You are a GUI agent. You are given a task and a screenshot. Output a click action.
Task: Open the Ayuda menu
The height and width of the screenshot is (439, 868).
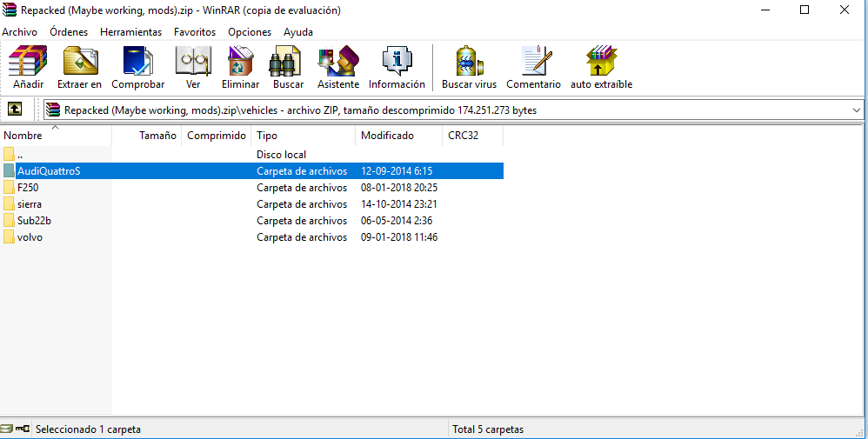[298, 32]
